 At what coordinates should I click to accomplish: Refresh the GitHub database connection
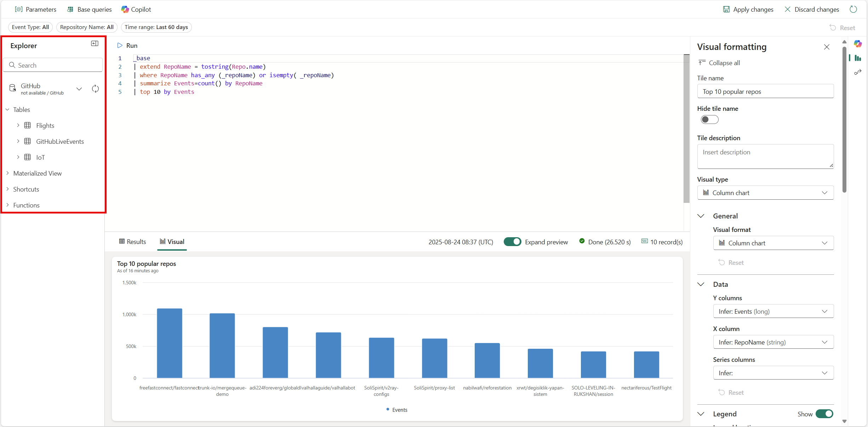[95, 89]
